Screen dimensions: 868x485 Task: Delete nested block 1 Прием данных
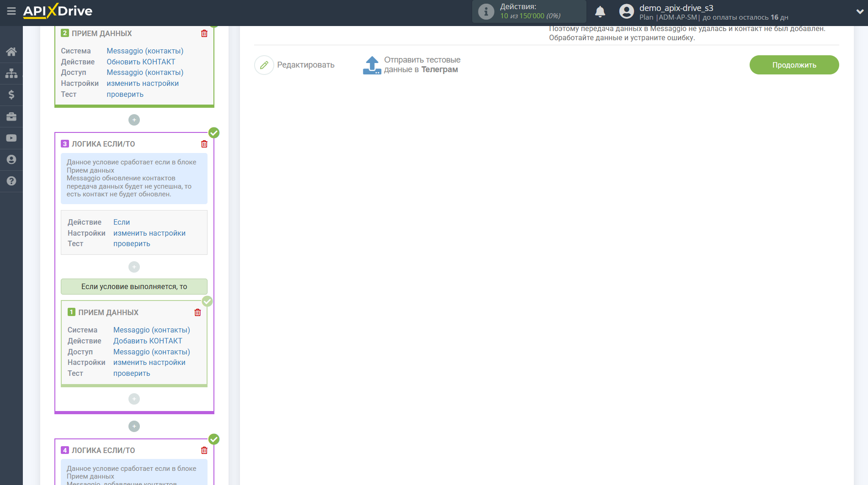(x=197, y=312)
